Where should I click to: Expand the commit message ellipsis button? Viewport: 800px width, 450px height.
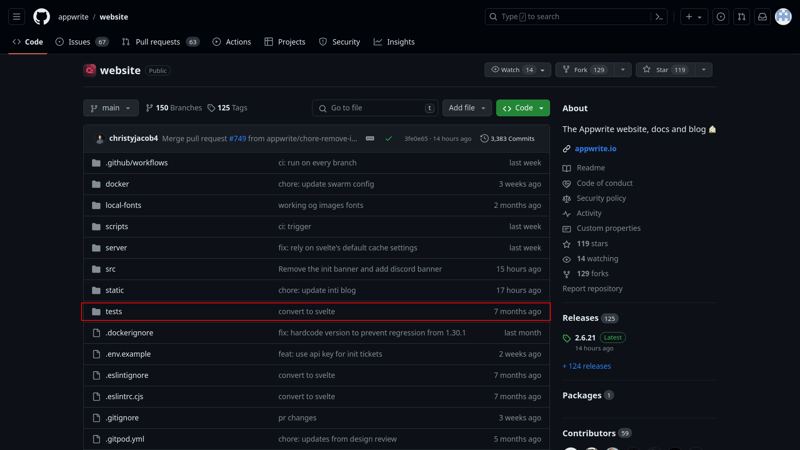click(370, 139)
